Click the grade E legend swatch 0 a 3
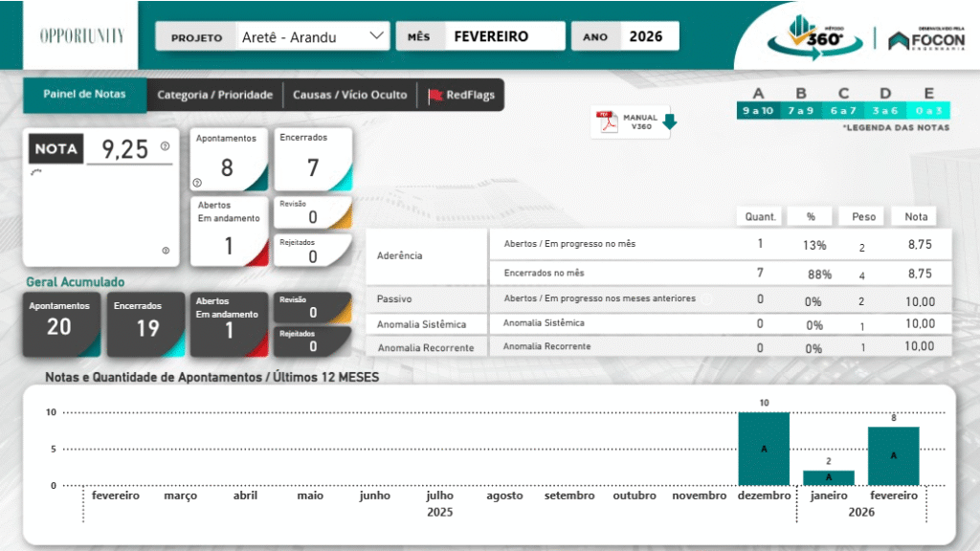The width and height of the screenshot is (980, 551). click(928, 111)
